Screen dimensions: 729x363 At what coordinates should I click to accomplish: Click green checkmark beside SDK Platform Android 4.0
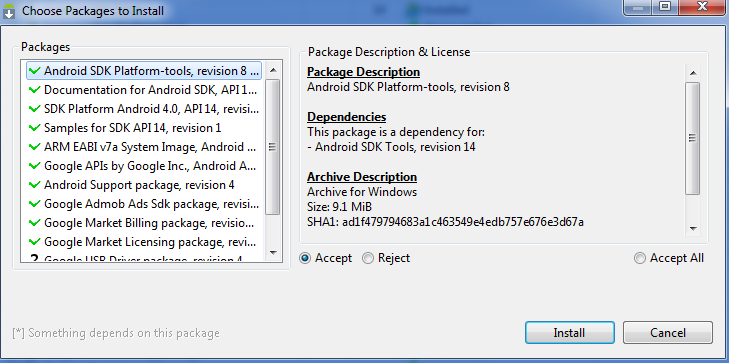(35, 109)
